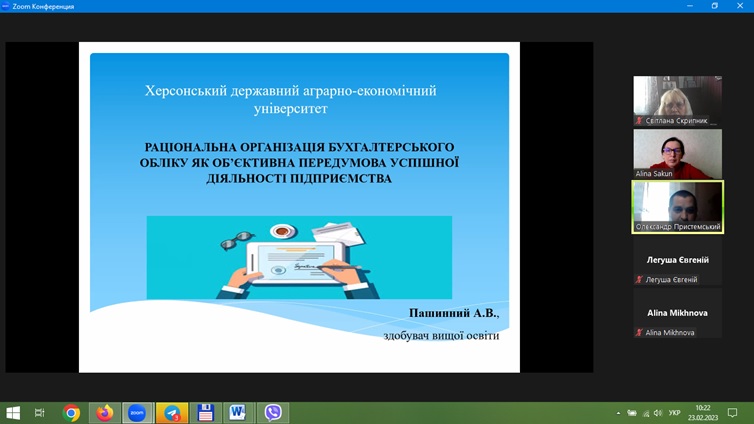Open the clock showing 10:22

point(703,413)
